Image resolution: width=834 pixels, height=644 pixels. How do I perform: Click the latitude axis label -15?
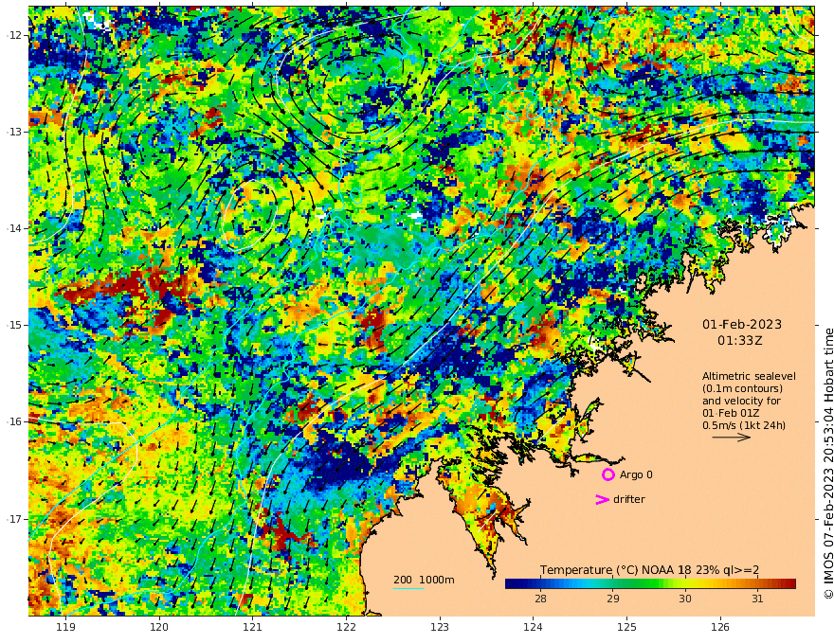tap(14, 325)
